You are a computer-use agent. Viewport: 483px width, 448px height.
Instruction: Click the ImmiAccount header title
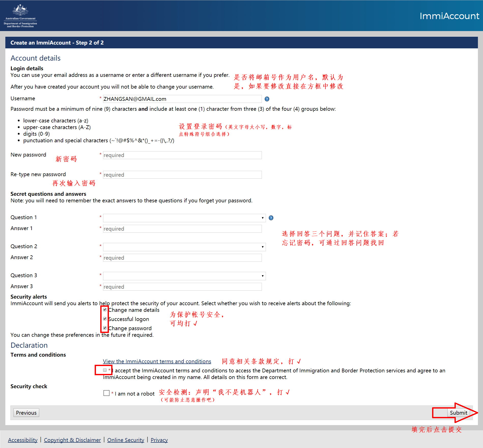[x=449, y=16]
